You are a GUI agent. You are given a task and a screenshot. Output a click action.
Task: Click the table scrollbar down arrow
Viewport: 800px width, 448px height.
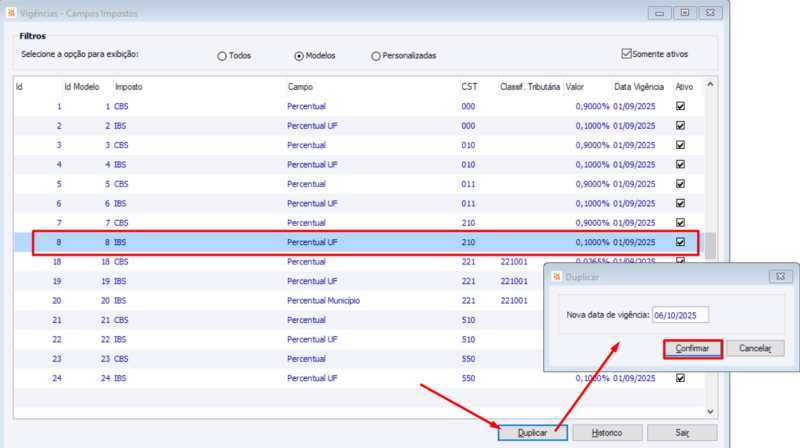[710, 412]
